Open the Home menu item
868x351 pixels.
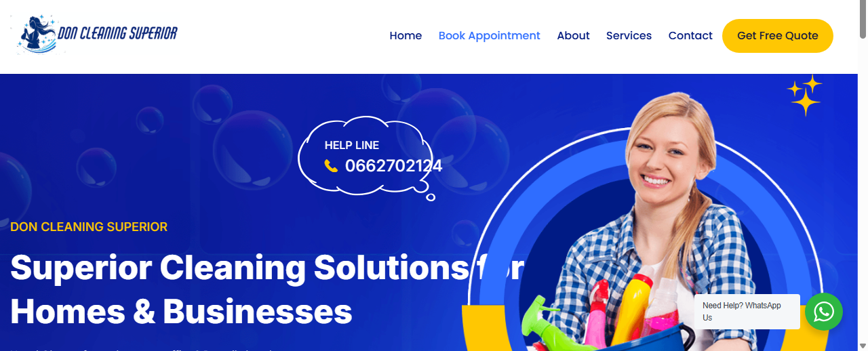(x=406, y=36)
